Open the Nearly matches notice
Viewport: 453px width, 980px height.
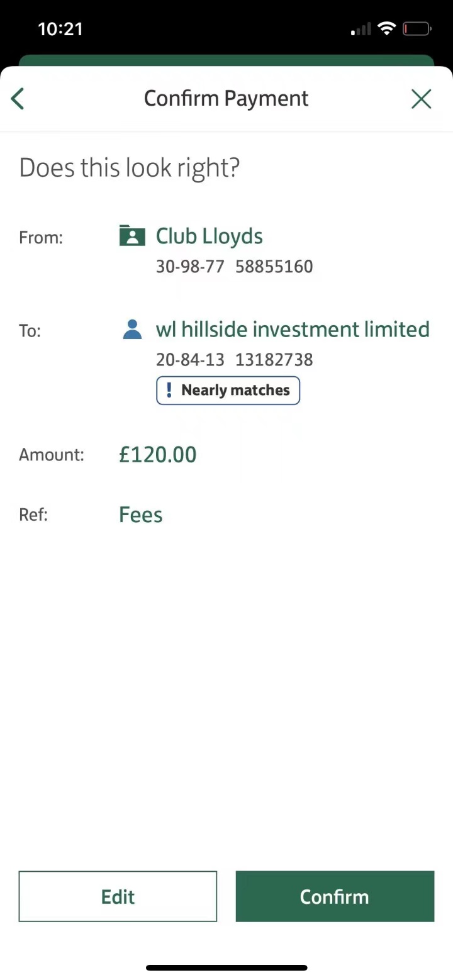tap(228, 390)
